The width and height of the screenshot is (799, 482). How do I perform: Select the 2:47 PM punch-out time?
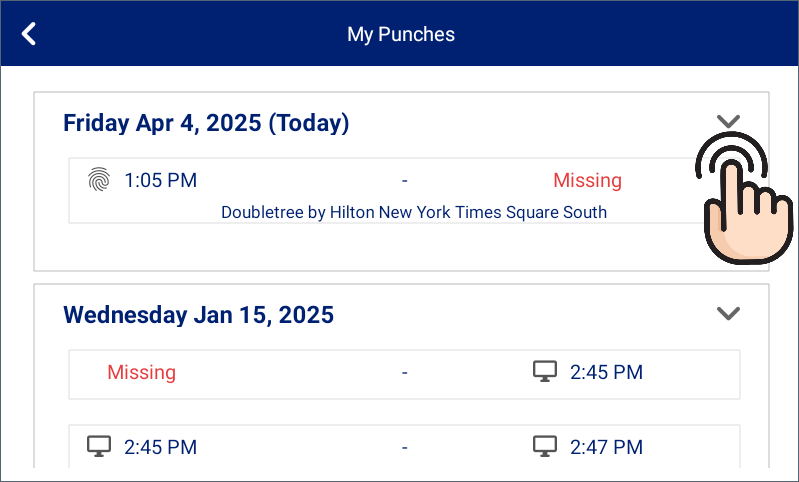point(606,447)
